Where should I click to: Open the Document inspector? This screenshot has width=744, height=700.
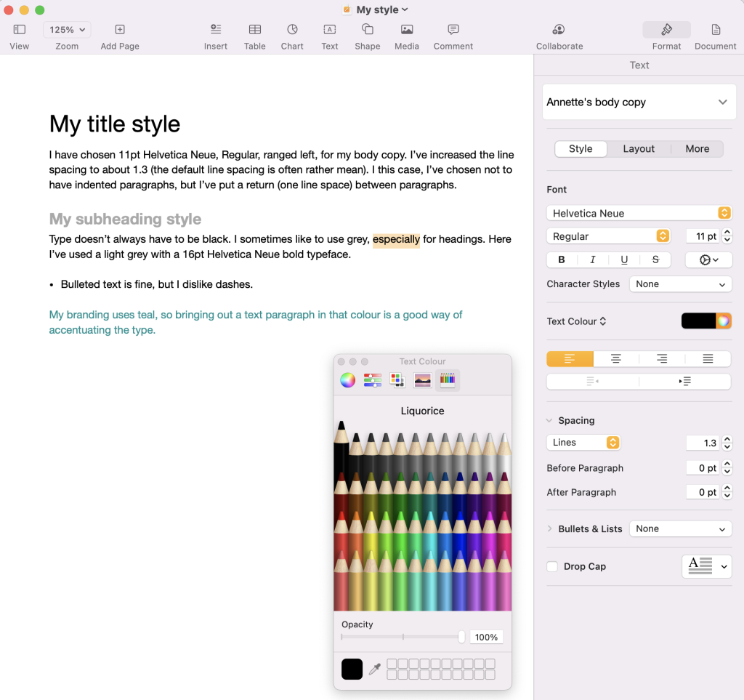tap(716, 30)
